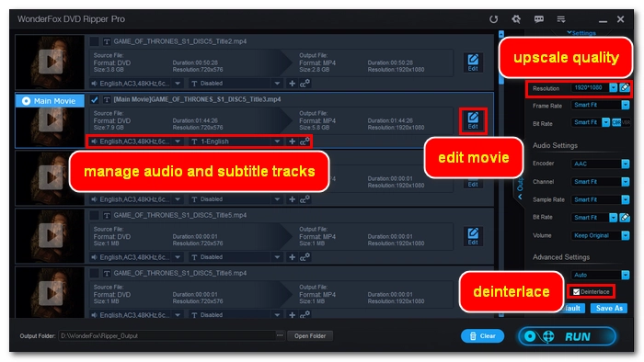Select the Main Movie radio button
The height and width of the screenshot is (362, 644).
26,101
